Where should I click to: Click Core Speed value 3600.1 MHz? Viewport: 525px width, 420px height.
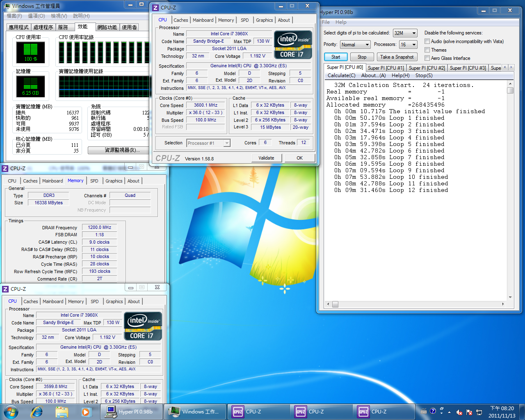coord(205,105)
